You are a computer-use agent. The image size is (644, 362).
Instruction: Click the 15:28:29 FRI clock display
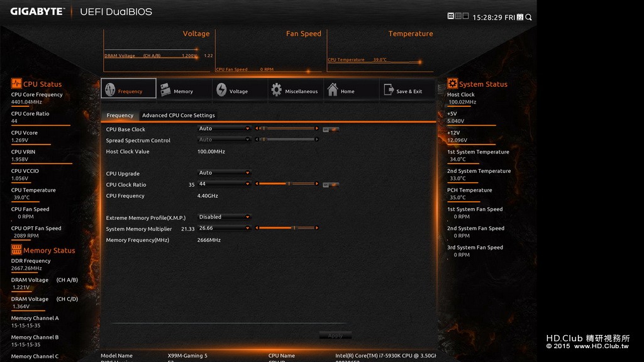tap(494, 17)
